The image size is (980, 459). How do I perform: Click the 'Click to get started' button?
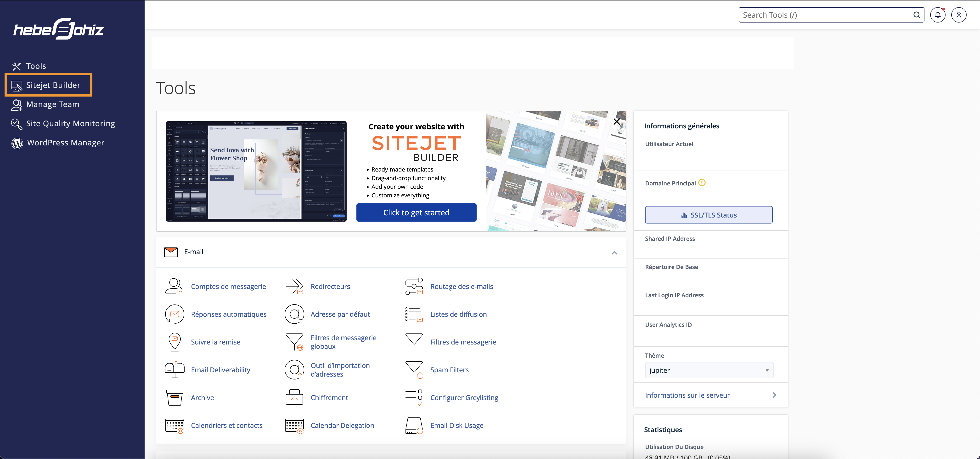(x=416, y=212)
